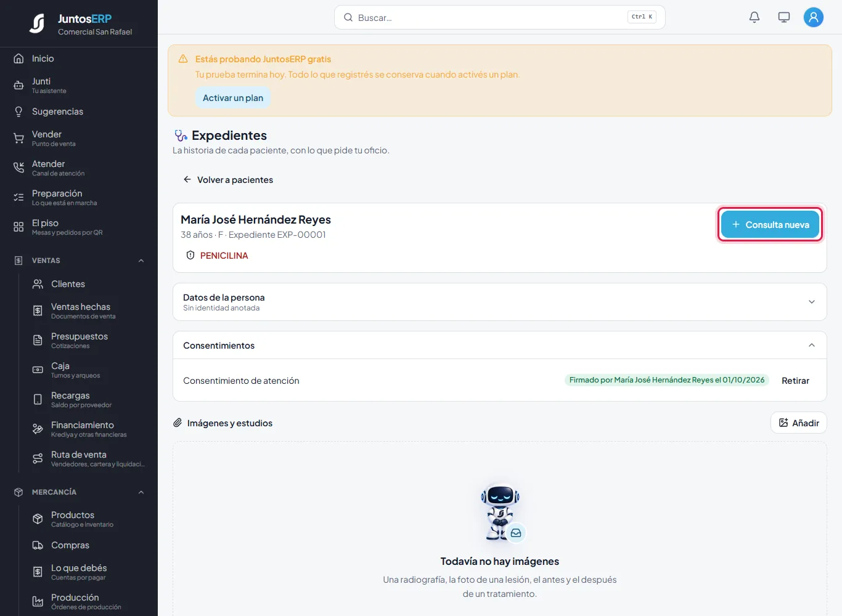The image size is (842, 616).
Task: Click the Compras truck icon
Action: click(38, 545)
